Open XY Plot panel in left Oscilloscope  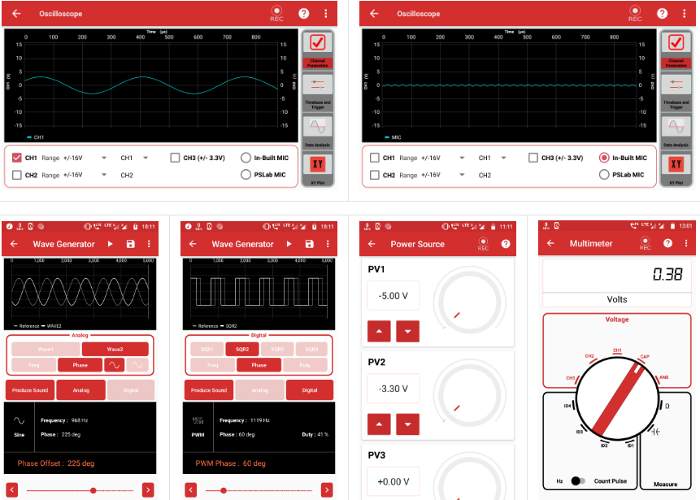pyautogui.click(x=317, y=165)
